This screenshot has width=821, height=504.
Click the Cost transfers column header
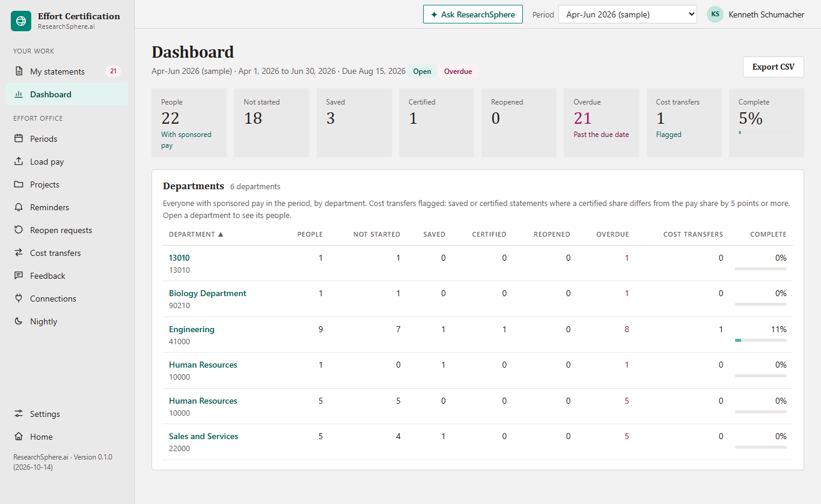pos(693,234)
